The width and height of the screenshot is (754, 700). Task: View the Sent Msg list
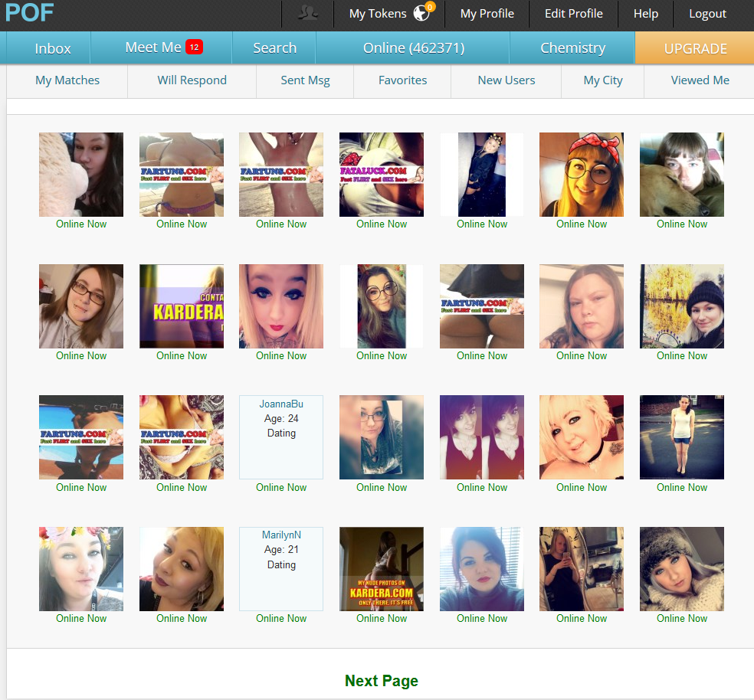coord(305,80)
